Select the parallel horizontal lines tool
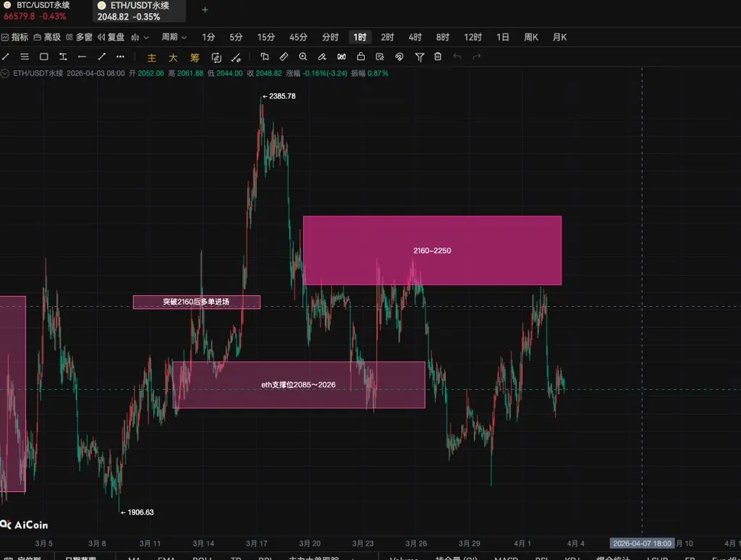Viewport: 741px width, 560px height. tap(25, 56)
